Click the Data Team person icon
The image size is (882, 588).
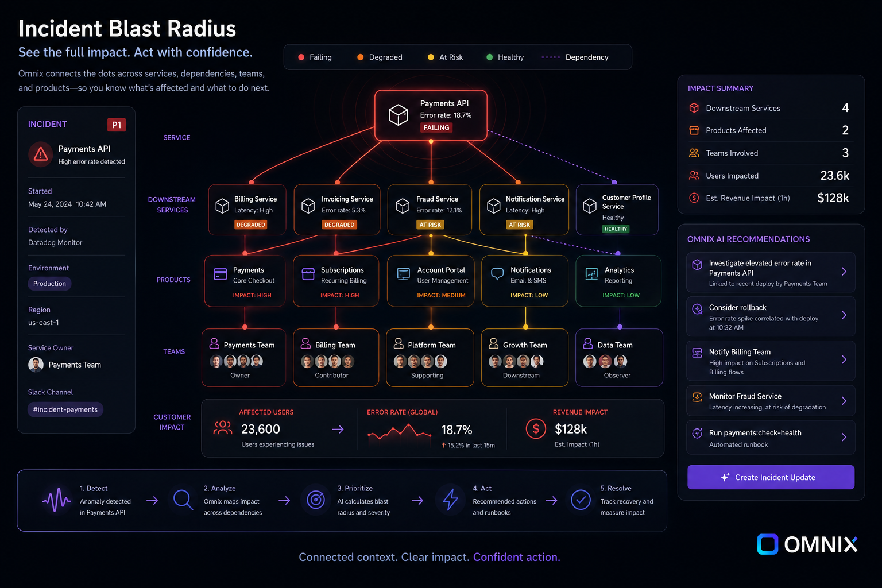click(588, 343)
